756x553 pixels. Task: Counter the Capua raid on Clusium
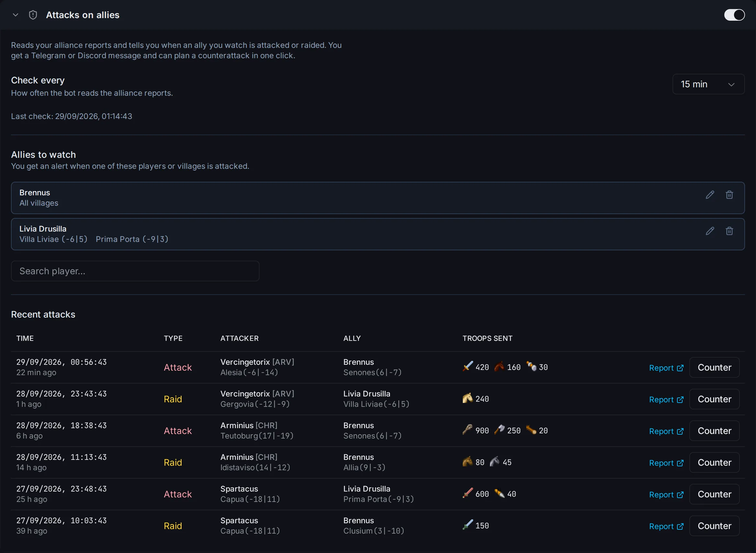[714, 526]
